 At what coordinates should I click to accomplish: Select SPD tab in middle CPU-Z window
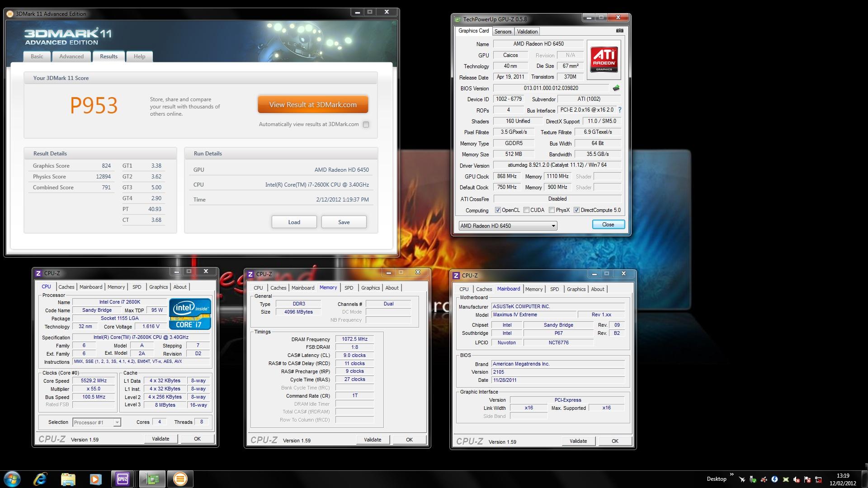click(x=349, y=288)
